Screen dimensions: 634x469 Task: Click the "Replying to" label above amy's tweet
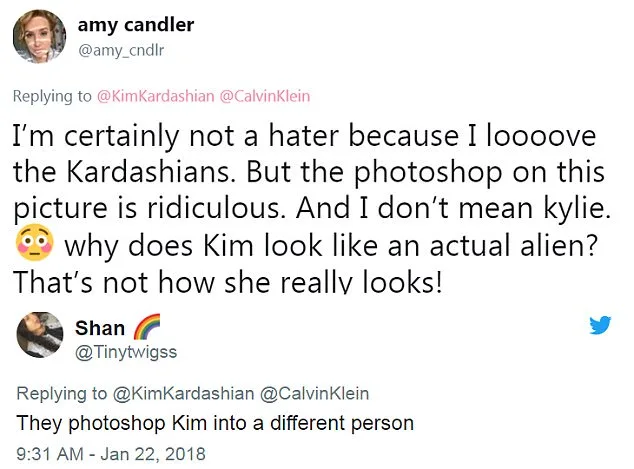point(51,97)
